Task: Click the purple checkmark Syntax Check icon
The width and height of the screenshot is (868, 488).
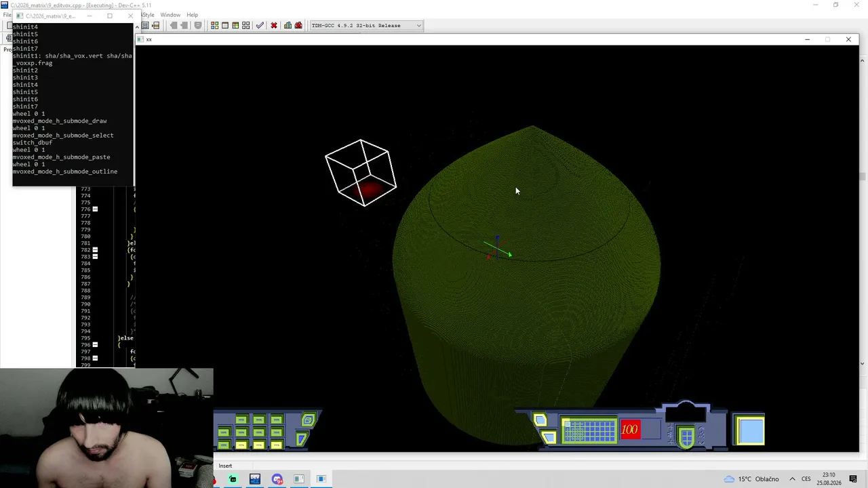Action: point(260,25)
